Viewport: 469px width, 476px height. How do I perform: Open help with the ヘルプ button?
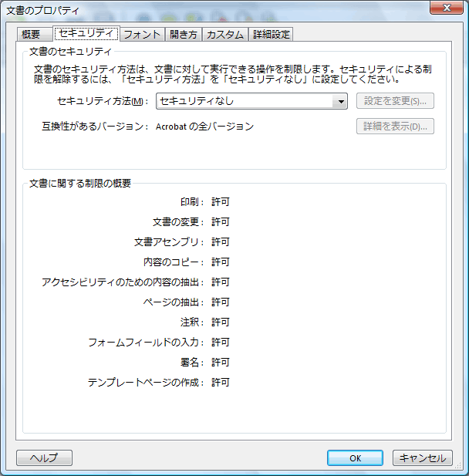click(x=44, y=457)
